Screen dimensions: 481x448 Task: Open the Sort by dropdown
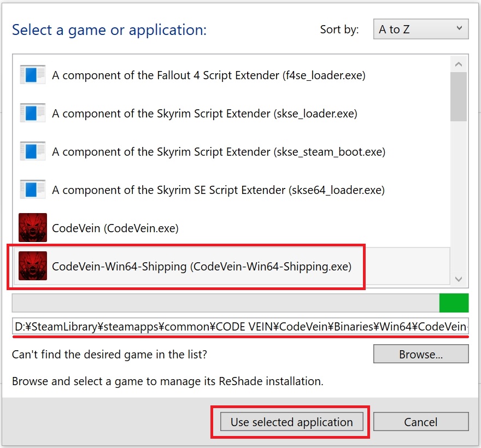[420, 30]
